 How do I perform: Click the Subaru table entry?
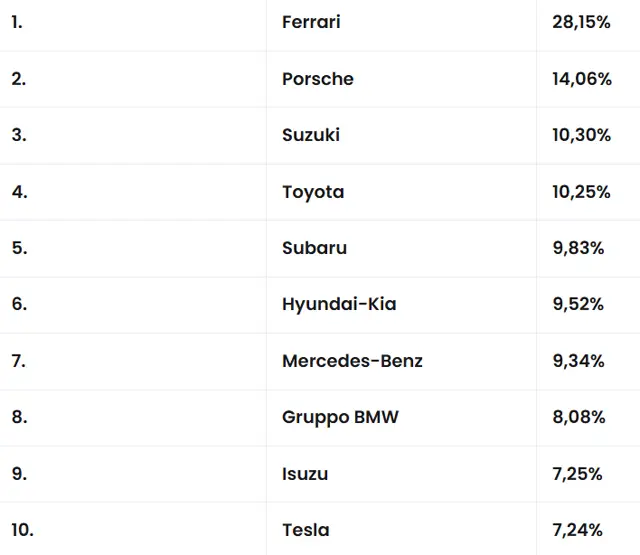(x=314, y=248)
